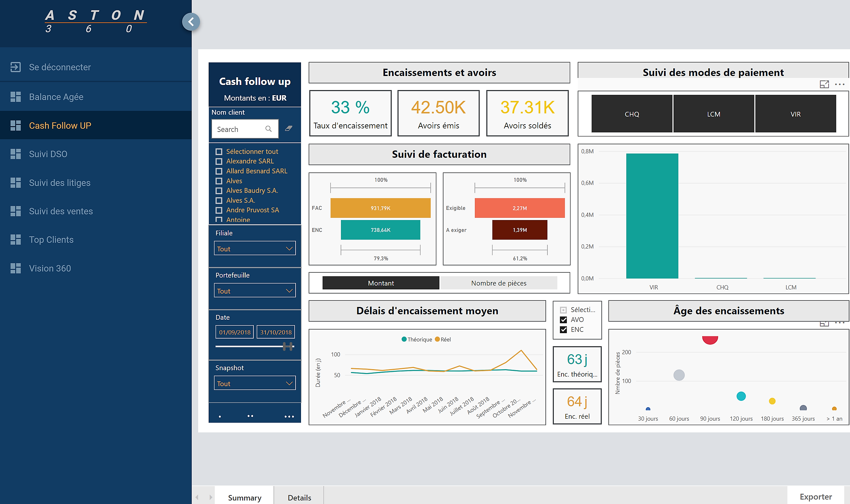The height and width of the screenshot is (504, 850).
Task: Enable the Sélectionner tout checkbox for clients
Action: coord(218,151)
